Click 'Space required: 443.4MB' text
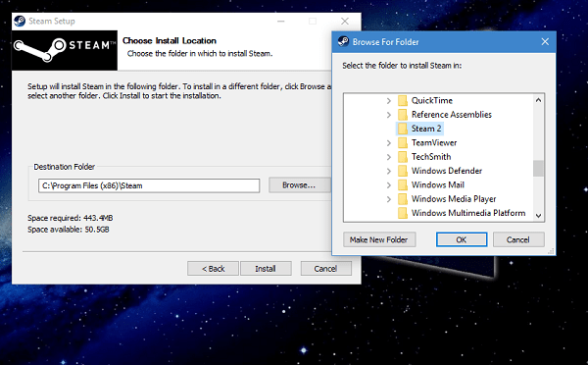Viewport: 588px width, 365px height. coord(71,218)
